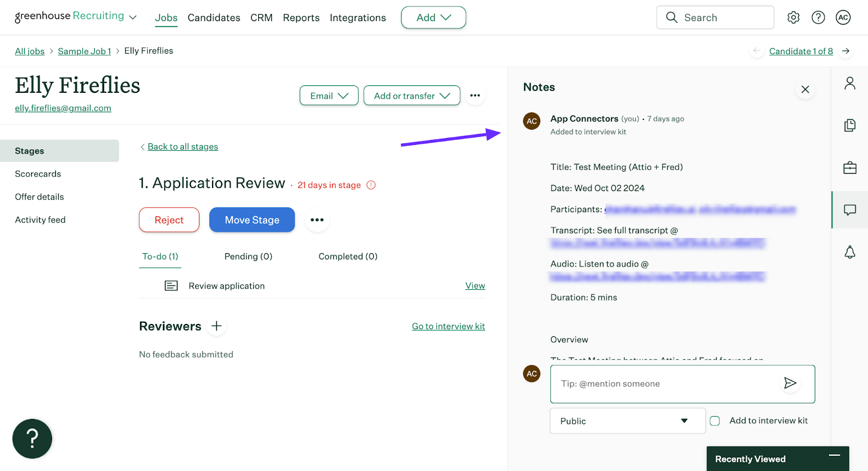This screenshot has height=471, width=868.
Task: Open the Email dropdown button
Action: point(329,96)
